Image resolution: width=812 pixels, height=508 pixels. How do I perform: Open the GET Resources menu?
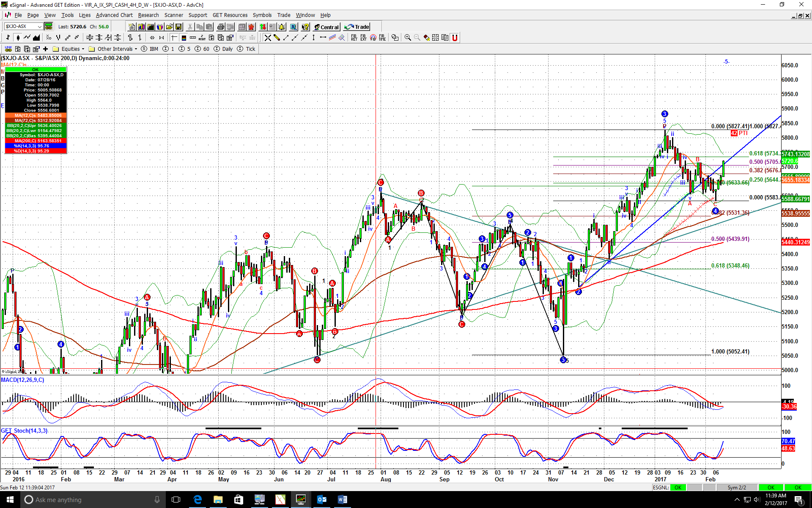pos(230,15)
